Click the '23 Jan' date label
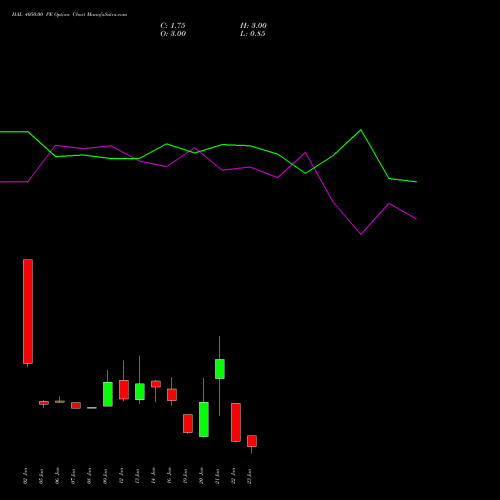This screenshot has height=500, width=500. 250,476
